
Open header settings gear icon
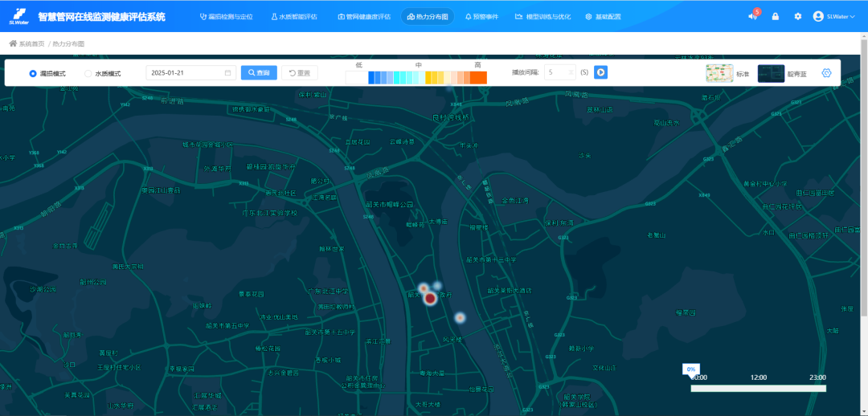pos(798,17)
